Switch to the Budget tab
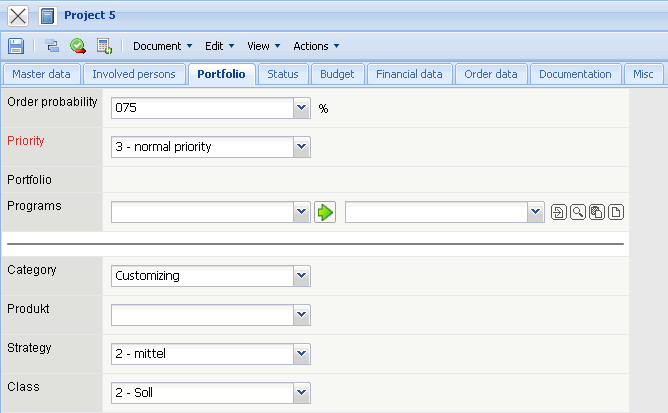Image resolution: width=668 pixels, height=413 pixels. click(x=337, y=74)
